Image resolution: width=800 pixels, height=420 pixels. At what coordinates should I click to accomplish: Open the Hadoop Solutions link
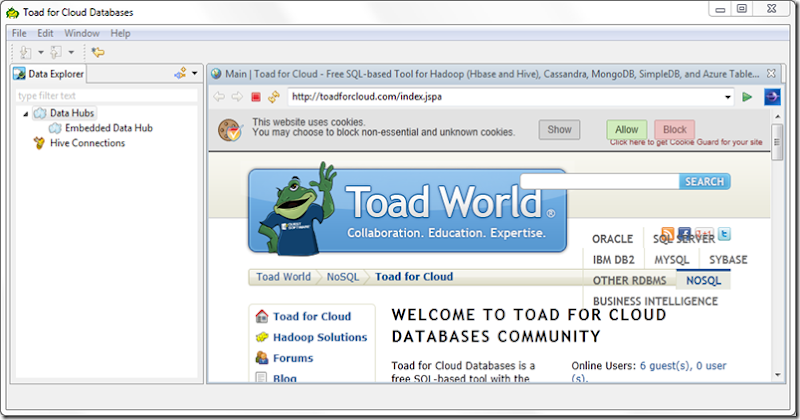(320, 337)
